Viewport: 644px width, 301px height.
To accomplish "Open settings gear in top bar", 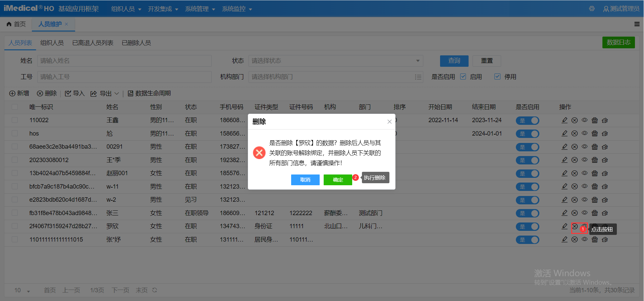I will [592, 9].
